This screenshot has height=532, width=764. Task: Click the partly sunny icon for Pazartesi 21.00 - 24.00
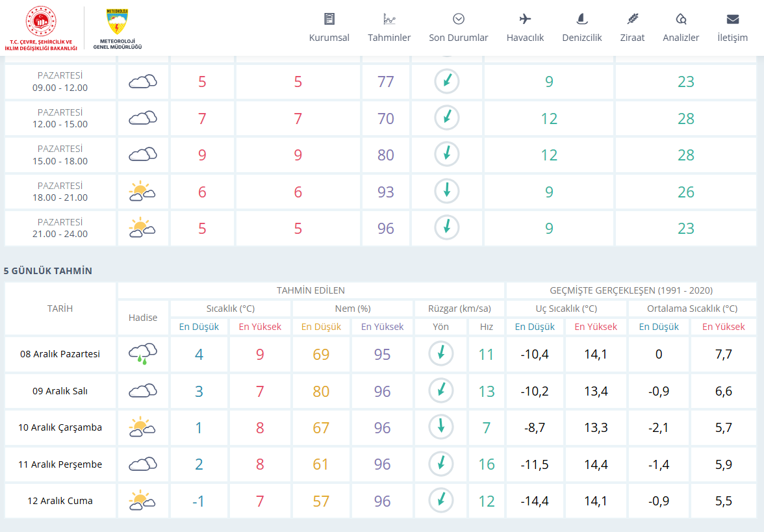pos(143,228)
